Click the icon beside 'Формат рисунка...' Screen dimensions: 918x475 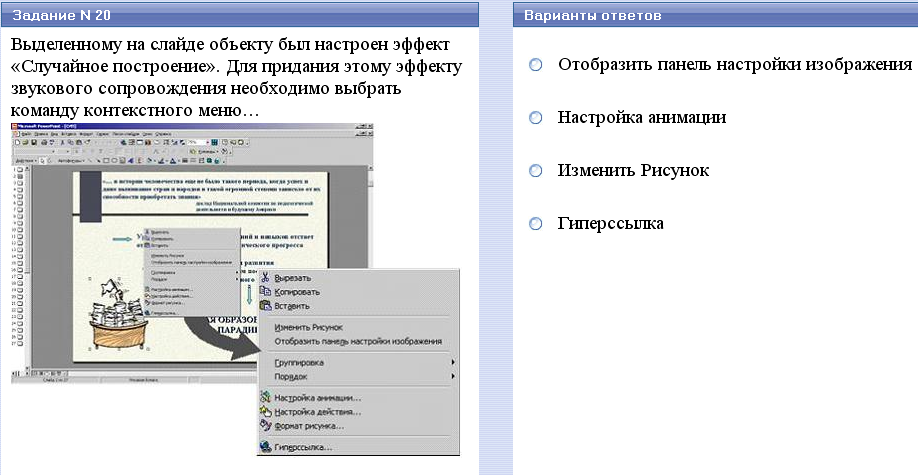pos(265,426)
